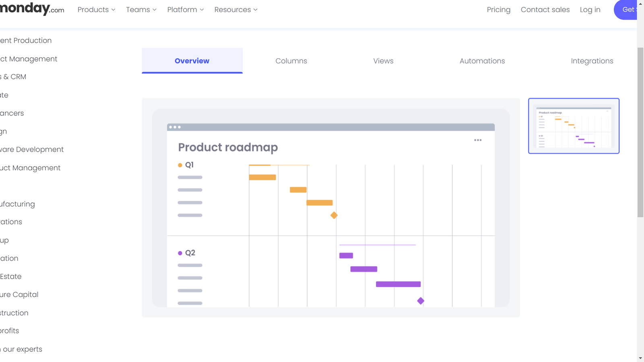This screenshot has width=644, height=362.
Task: Open the Operations category
Action: tap(11, 222)
